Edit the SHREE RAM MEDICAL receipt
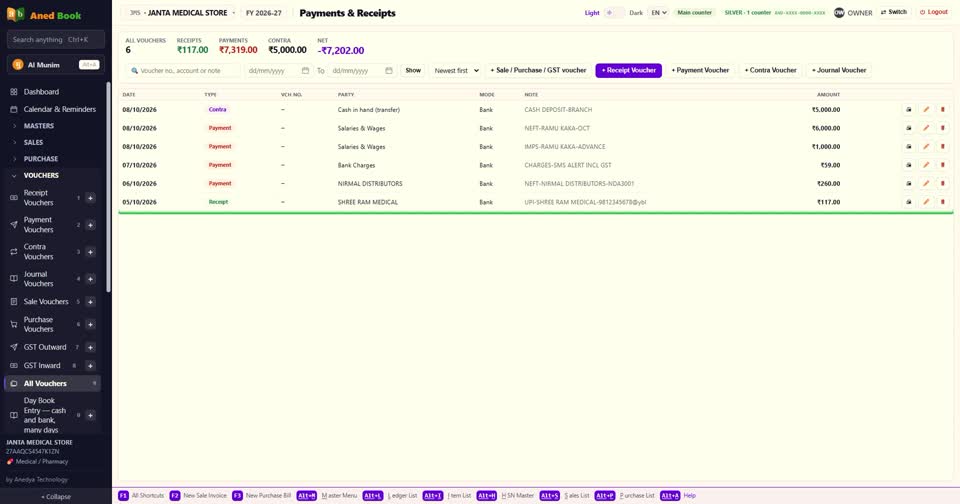Viewport: 960px width, 504px height. pos(926,201)
